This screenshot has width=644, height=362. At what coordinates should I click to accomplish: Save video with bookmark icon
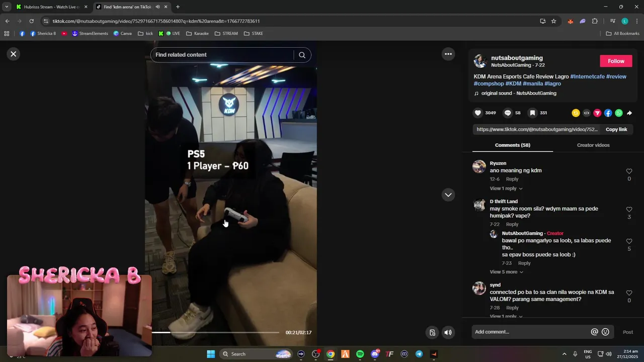click(x=532, y=113)
